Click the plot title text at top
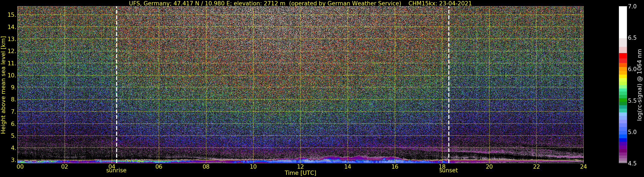This screenshot has height=177, width=644. (x=300, y=3)
